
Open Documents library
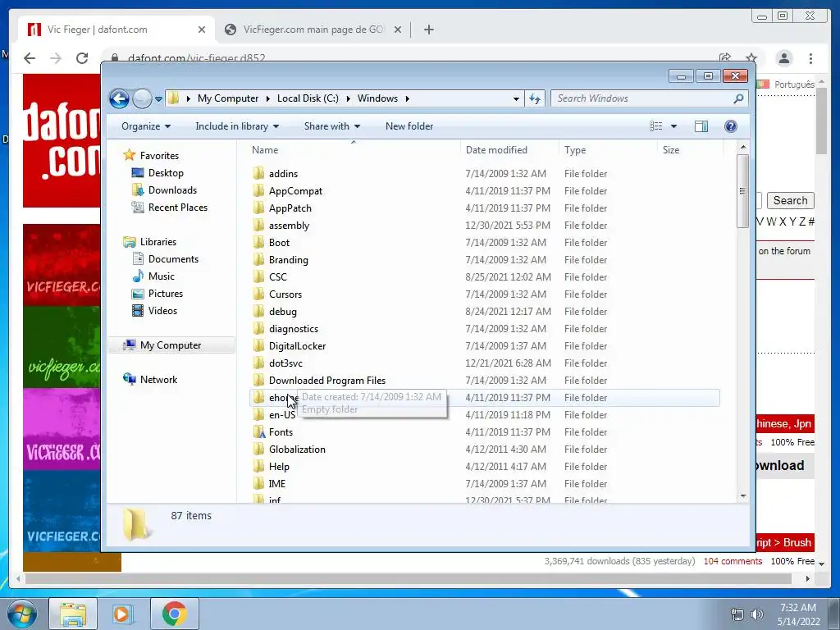[x=173, y=259]
